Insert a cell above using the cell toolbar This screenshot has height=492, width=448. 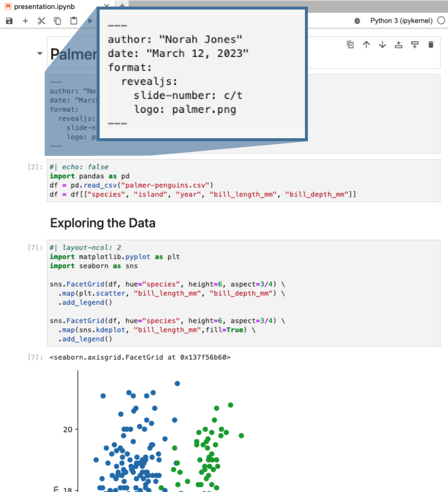399,45
